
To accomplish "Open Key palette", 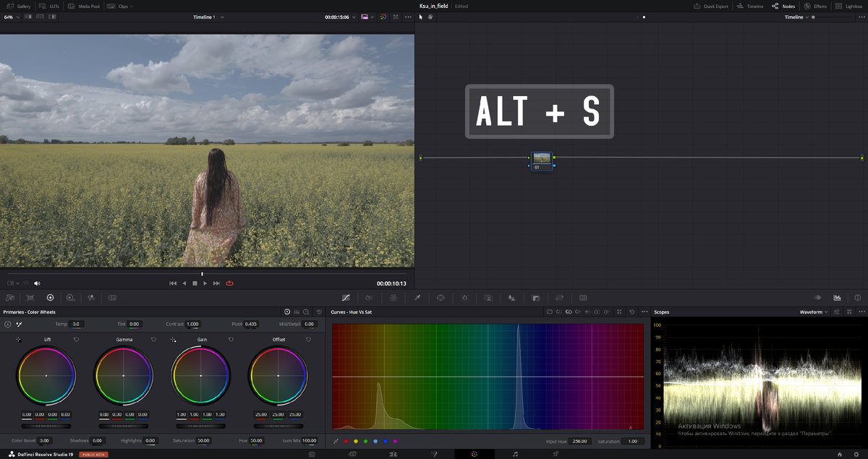I will [x=536, y=297].
